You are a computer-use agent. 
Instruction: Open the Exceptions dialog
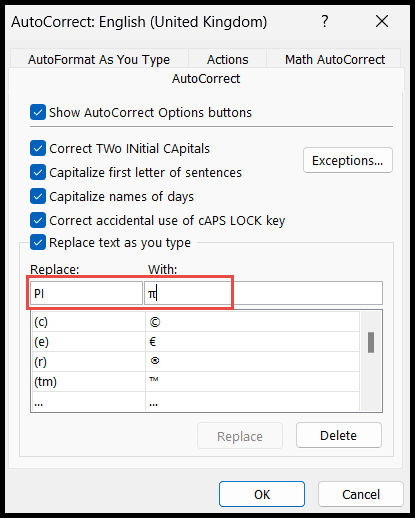point(348,160)
